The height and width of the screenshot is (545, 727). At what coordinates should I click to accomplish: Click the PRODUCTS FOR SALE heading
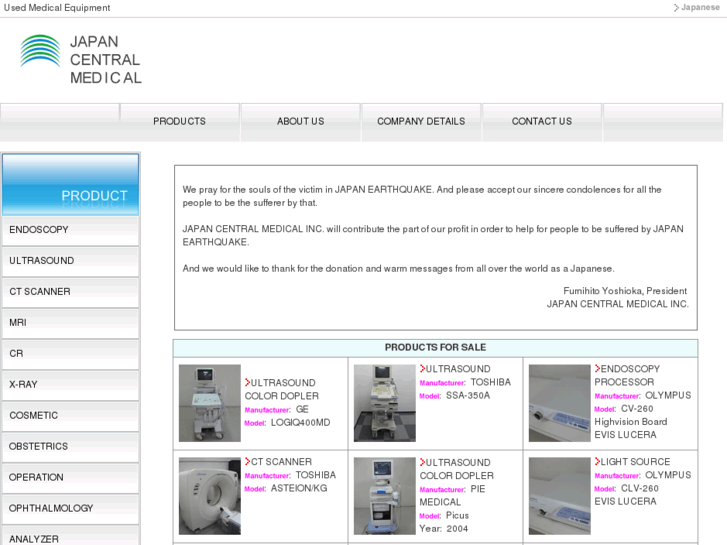(x=435, y=347)
